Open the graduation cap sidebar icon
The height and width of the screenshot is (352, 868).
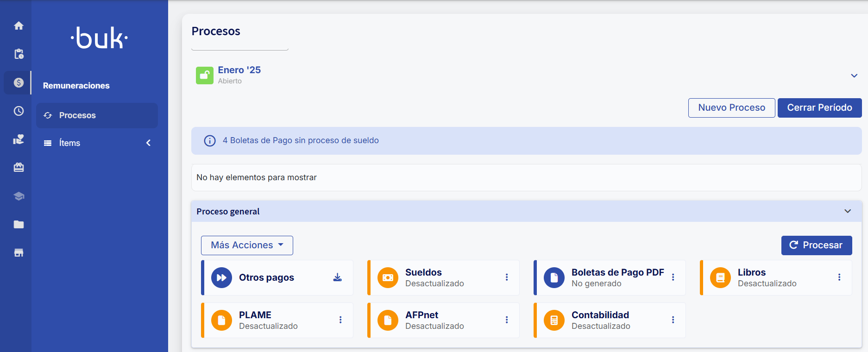[19, 196]
